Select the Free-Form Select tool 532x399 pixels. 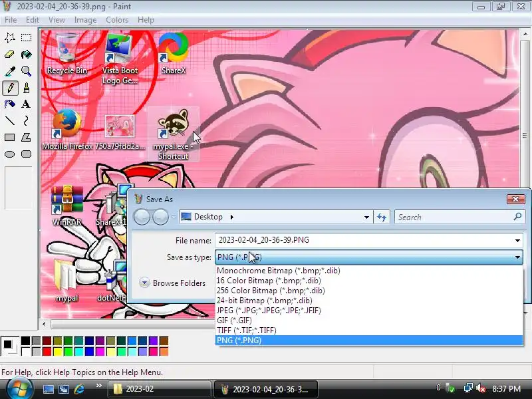tap(10, 37)
